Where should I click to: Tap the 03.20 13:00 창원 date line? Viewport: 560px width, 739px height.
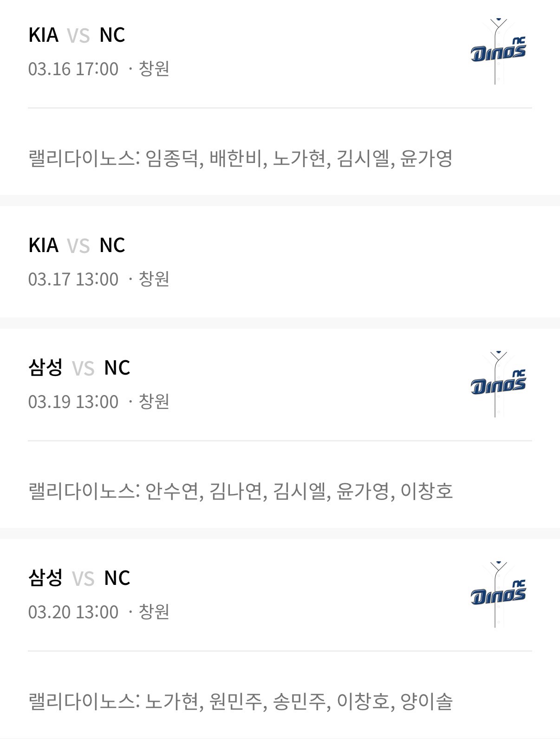(98, 612)
